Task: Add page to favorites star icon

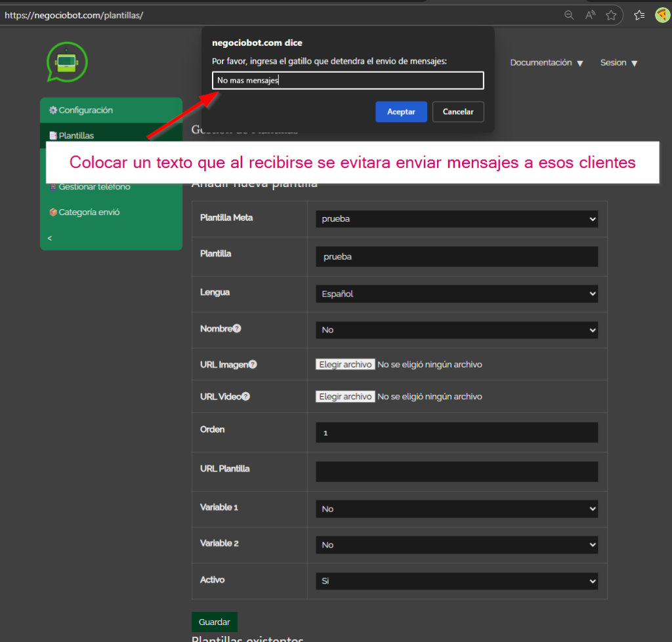Action: 611,15
